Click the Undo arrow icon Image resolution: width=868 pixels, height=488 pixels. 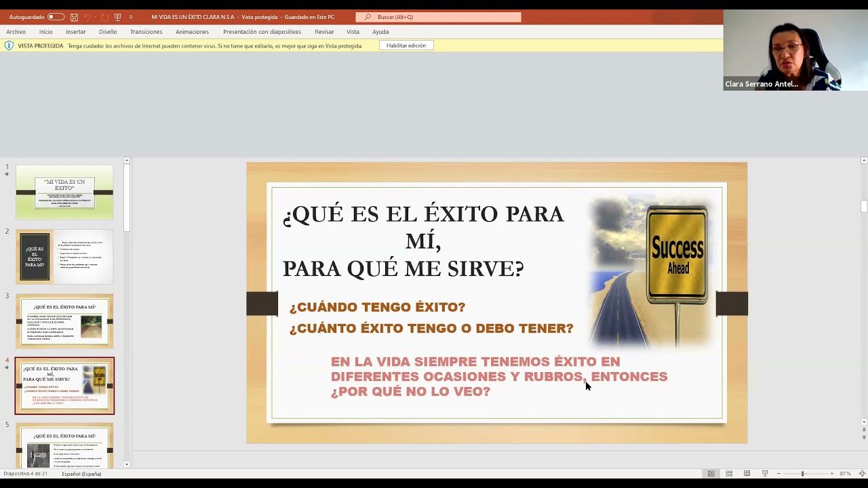click(88, 17)
